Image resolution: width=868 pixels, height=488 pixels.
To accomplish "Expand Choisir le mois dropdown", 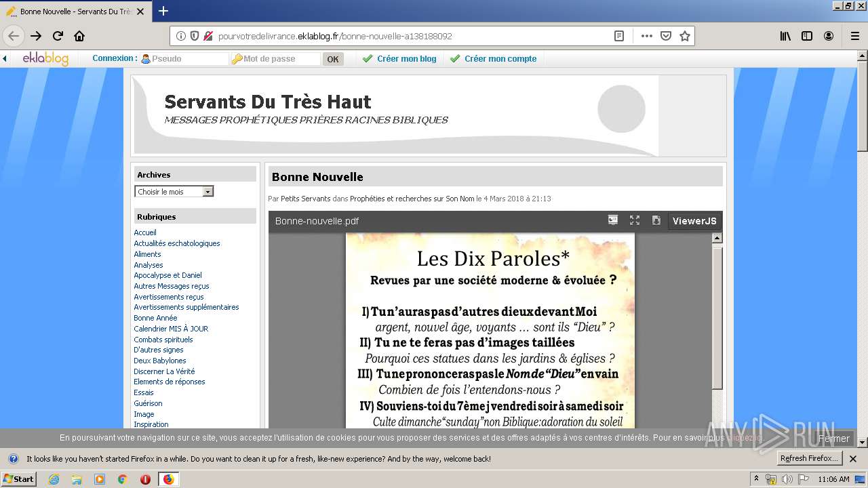I will (174, 192).
